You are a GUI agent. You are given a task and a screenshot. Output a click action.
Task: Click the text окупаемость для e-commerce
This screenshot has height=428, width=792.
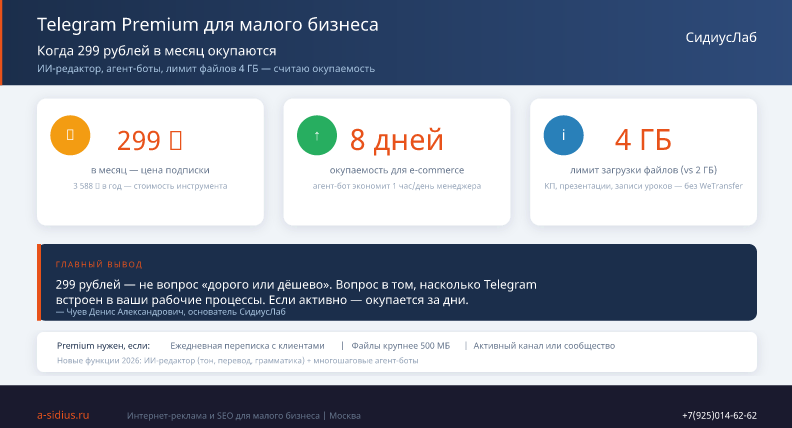pos(397,170)
